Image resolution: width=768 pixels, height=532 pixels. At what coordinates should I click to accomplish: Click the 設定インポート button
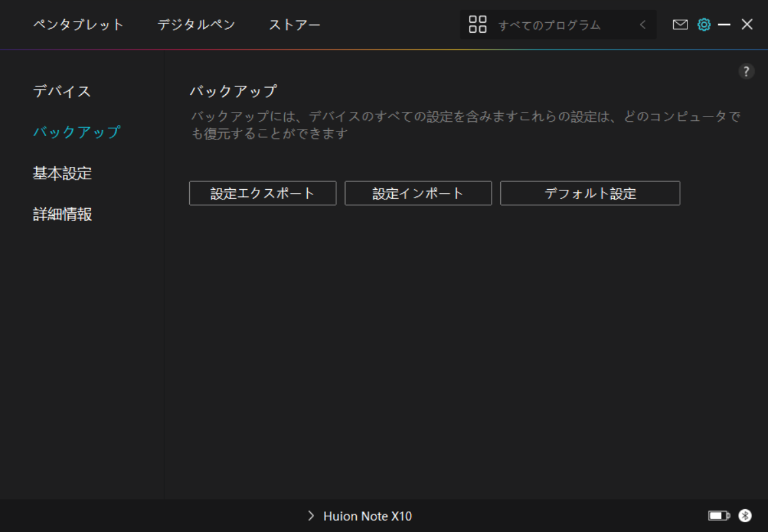click(418, 194)
